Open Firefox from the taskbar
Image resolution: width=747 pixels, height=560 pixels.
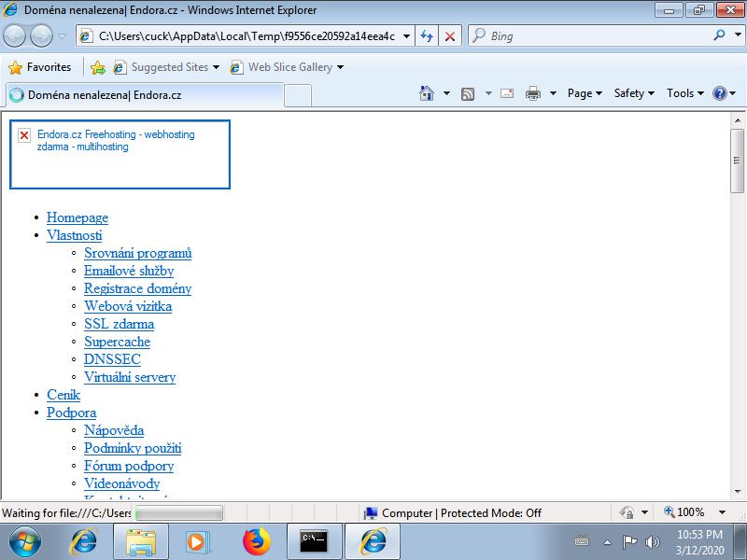tap(256, 542)
